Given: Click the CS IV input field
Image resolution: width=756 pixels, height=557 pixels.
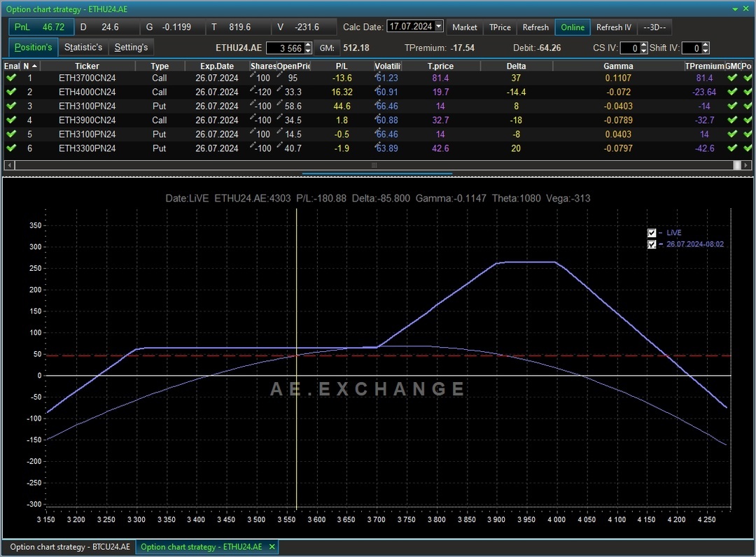Looking at the screenshot, I should tap(630, 48).
